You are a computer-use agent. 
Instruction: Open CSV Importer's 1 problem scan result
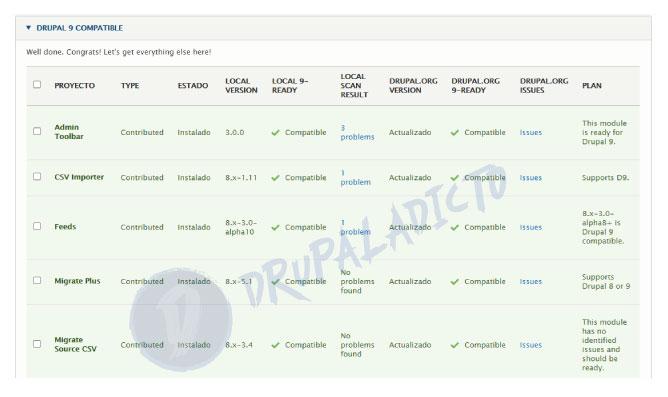[355, 178]
